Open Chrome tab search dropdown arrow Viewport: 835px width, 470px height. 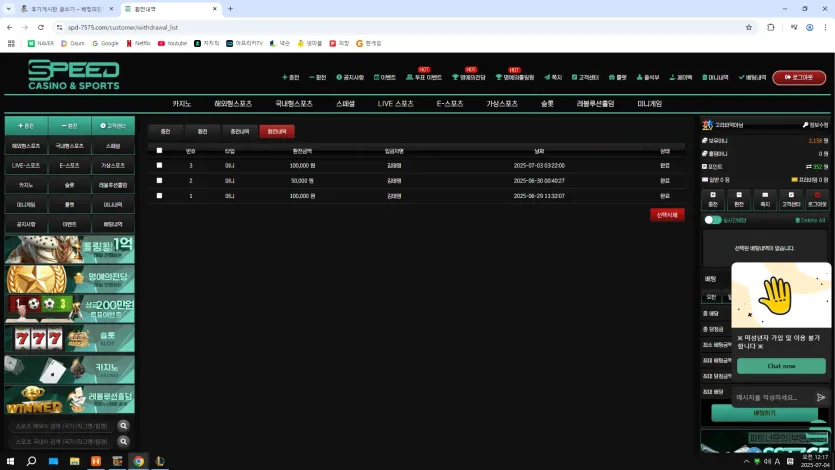tap(9, 9)
